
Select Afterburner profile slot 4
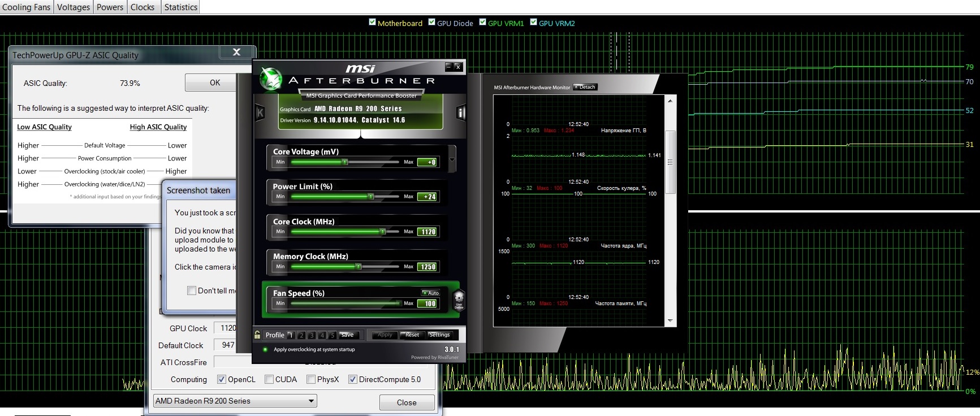click(322, 335)
